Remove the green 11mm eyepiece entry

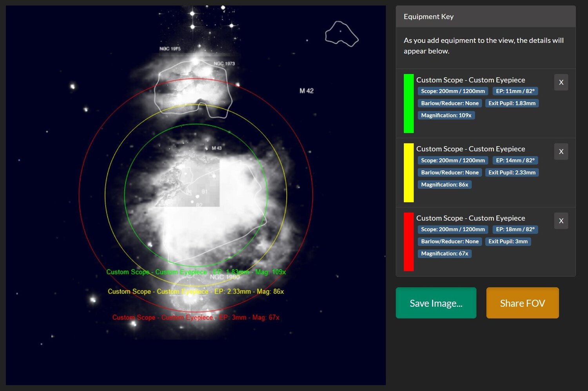tap(561, 82)
